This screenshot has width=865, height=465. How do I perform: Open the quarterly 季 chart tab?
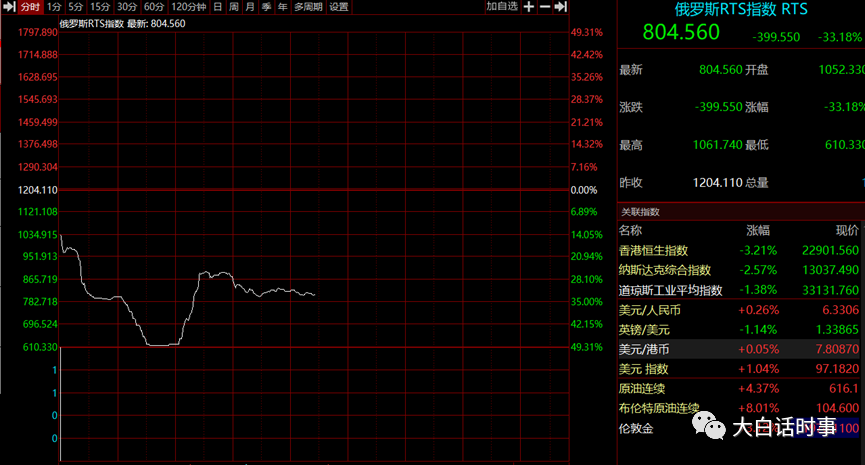(x=266, y=7)
